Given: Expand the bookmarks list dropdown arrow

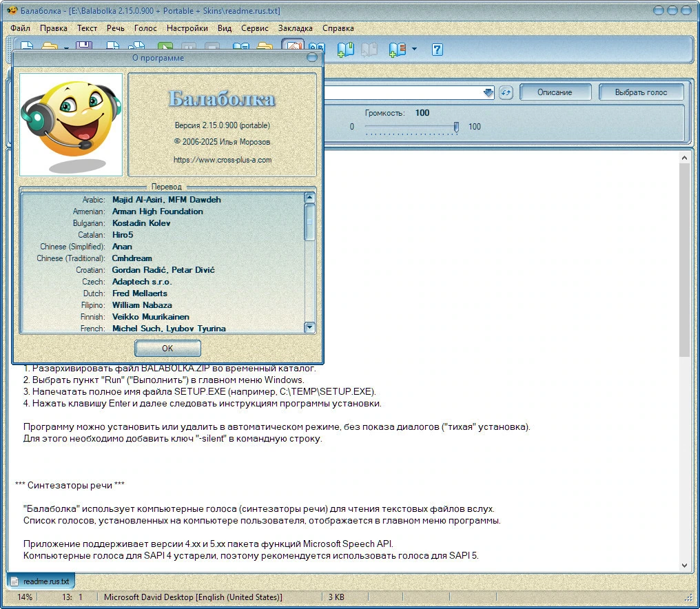Looking at the screenshot, I should pos(414,49).
